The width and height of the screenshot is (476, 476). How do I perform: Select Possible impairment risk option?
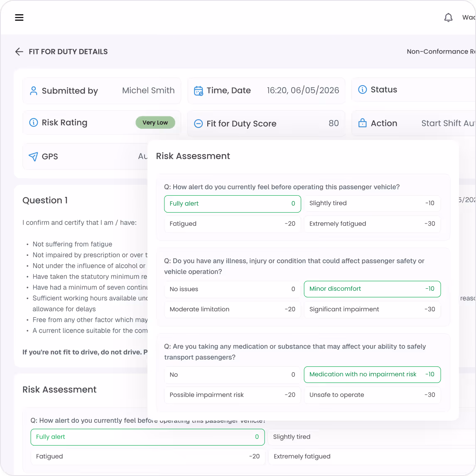pos(233,395)
